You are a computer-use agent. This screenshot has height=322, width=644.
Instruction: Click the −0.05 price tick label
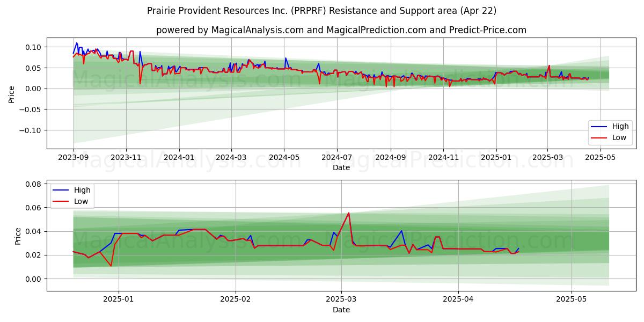(31, 109)
